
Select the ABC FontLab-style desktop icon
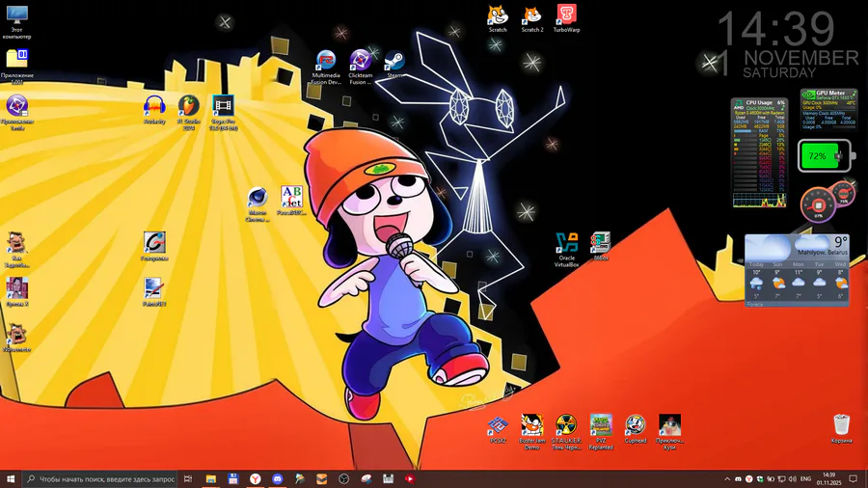point(291,201)
